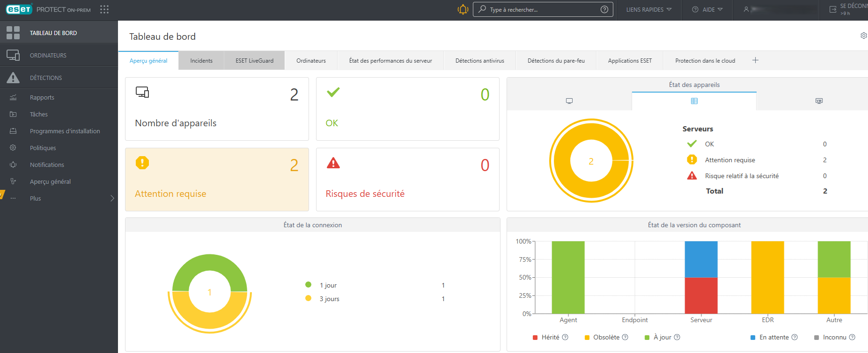Viewport: 868px width, 353px height.
Task: Open the Liens rapides dropdown
Action: coord(649,9)
